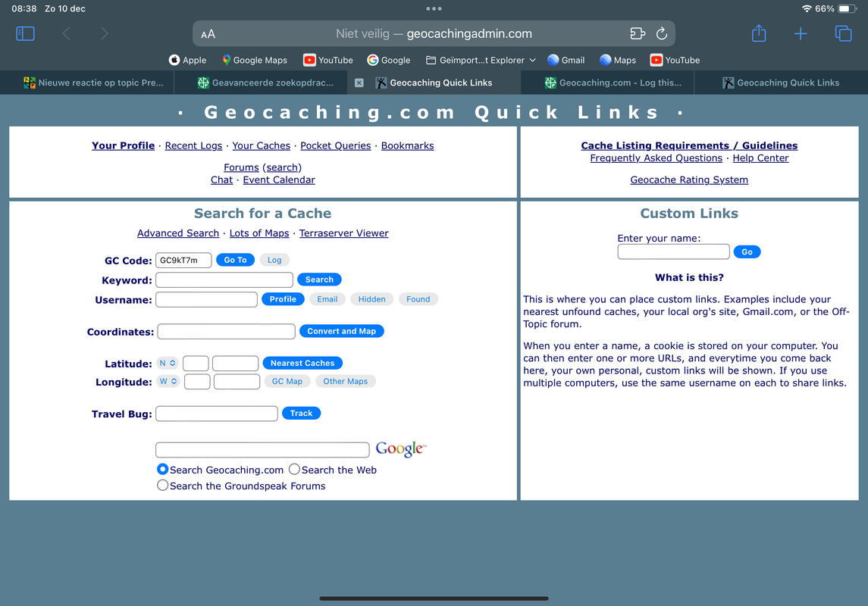Open the Forums link
The width and height of the screenshot is (868, 606).
(241, 167)
